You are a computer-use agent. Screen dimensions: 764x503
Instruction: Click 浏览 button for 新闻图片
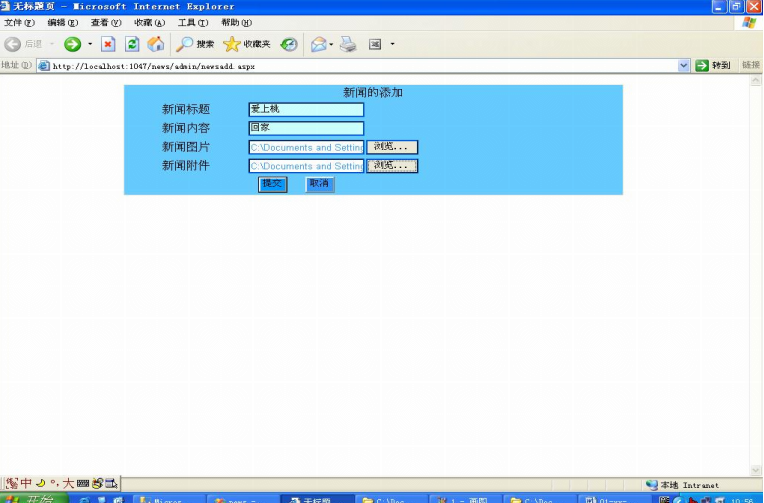pyautogui.click(x=392, y=147)
